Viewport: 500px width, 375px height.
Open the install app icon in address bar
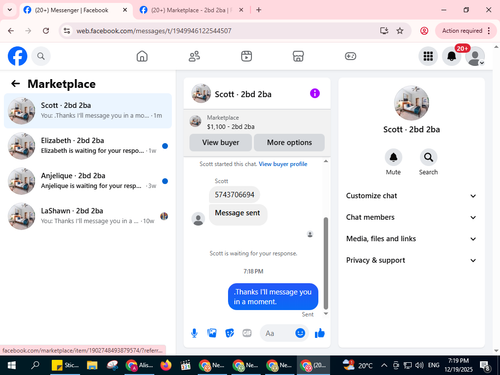[384, 31]
